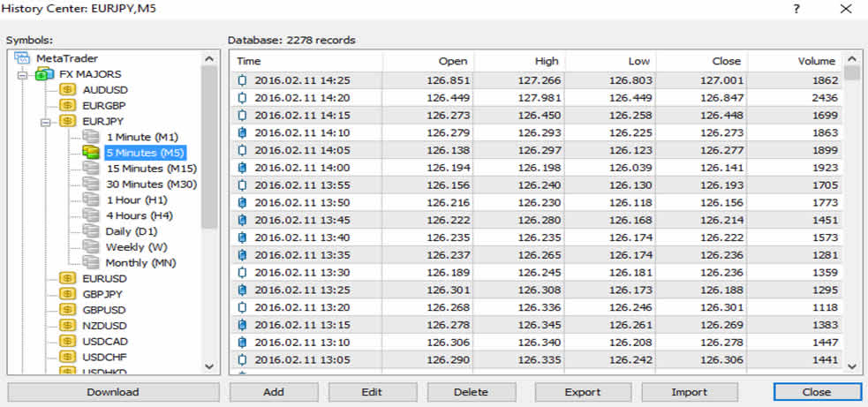Image resolution: width=868 pixels, height=407 pixels.
Task: Click the 1 Minute (M1) database icon
Action: [x=91, y=137]
